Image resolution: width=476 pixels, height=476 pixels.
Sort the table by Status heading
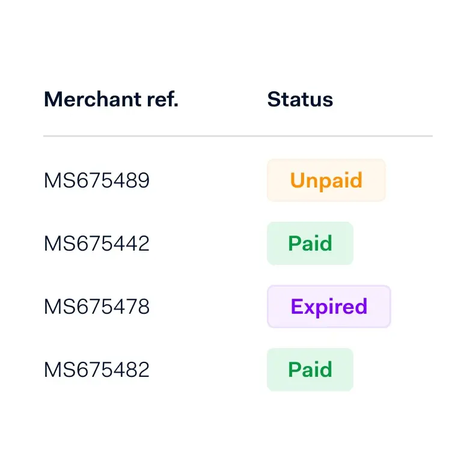click(x=300, y=99)
